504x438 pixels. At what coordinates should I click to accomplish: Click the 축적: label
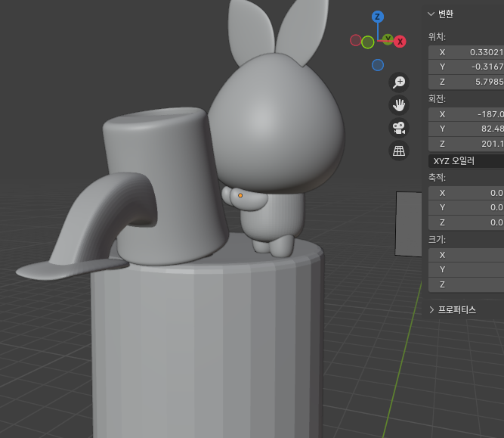pos(437,178)
